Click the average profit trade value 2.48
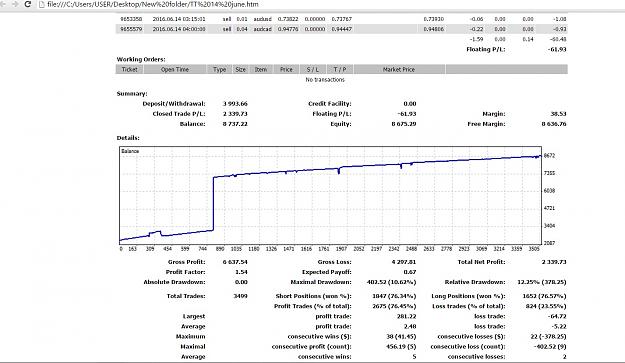The height and width of the screenshot is (363, 625). tap(410, 326)
